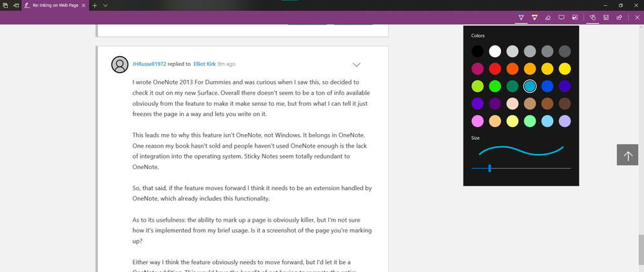Switch to the Re: Inking on Web Page tab
644x272 pixels.
55,5
